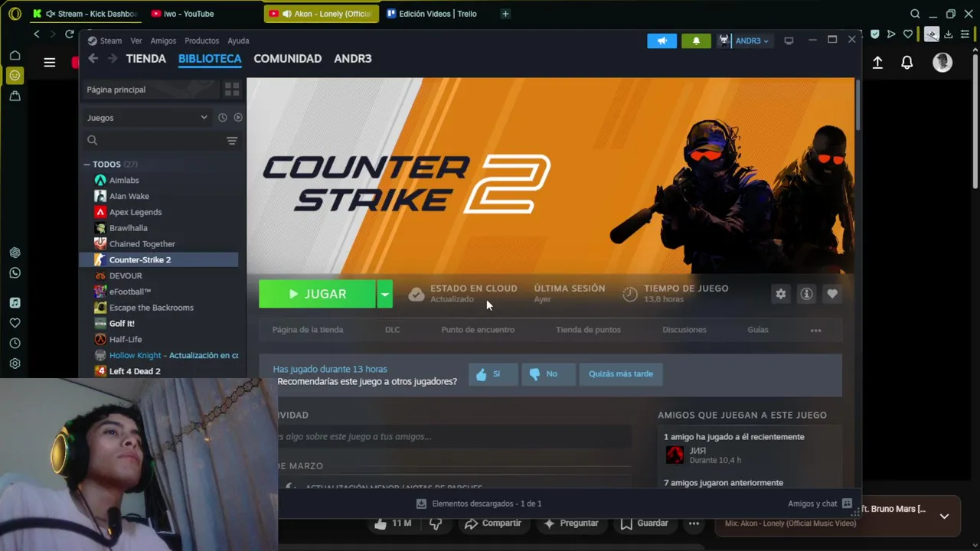Click the activity status text field
This screenshot has height=551, width=980.
pyautogui.click(x=455, y=436)
